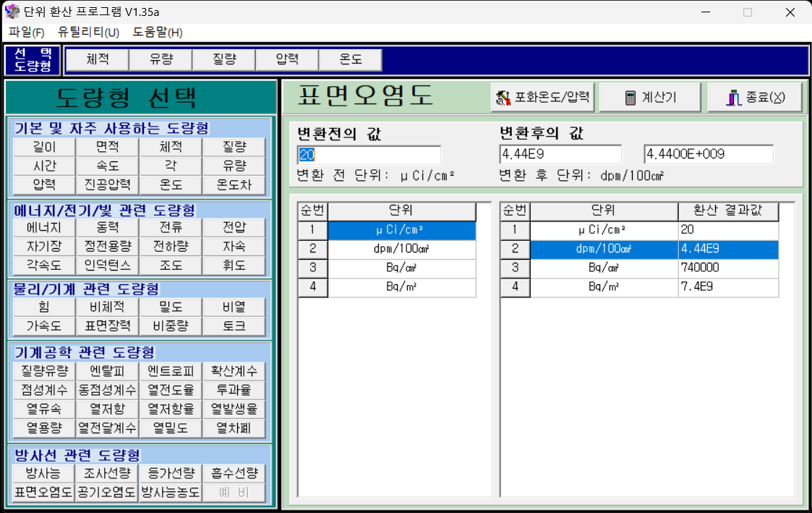Select 질량 from the top shortcut bar
Viewport: 812px width, 513px height.
[223, 60]
